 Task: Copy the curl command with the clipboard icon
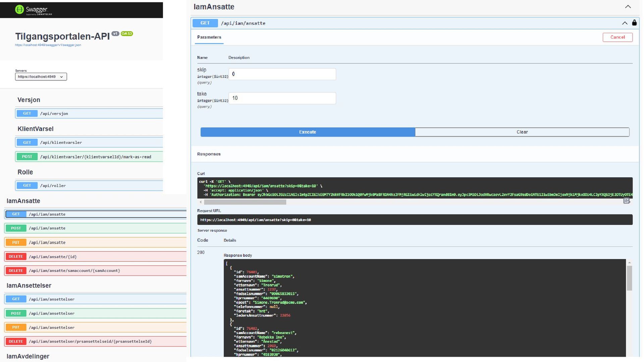click(x=626, y=200)
